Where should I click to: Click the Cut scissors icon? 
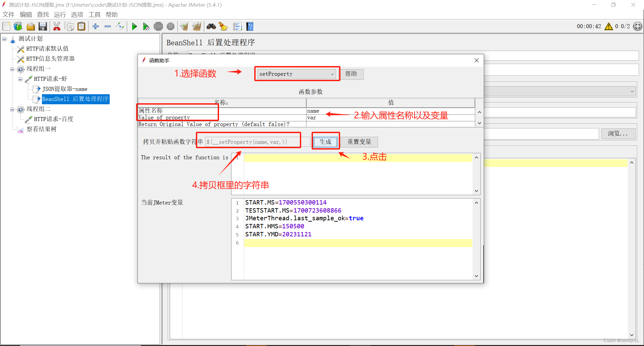[x=57, y=26]
